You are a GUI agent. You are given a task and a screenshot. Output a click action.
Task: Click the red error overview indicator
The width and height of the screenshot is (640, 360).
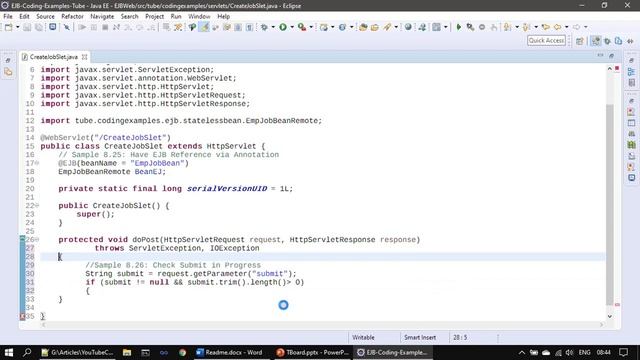coord(617,68)
